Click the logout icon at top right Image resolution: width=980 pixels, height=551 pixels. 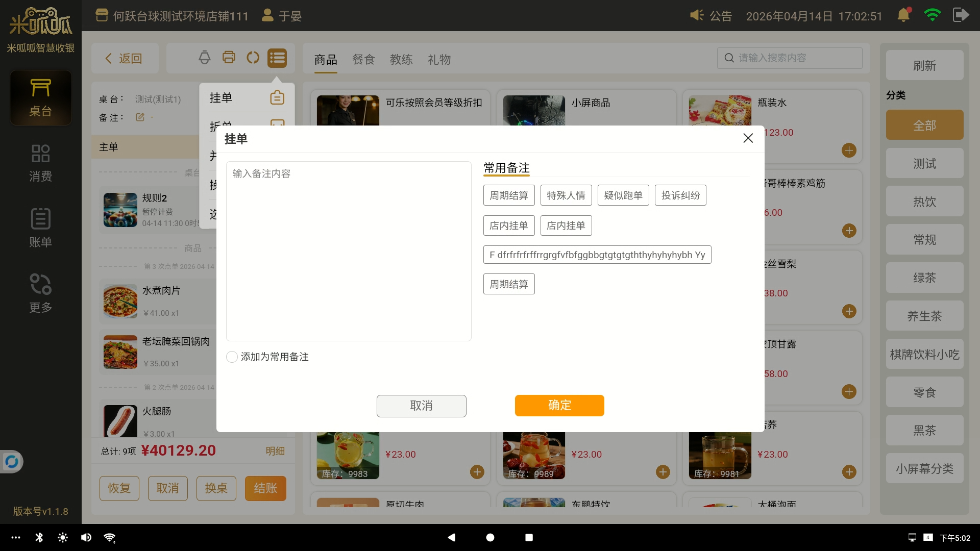tap(960, 15)
